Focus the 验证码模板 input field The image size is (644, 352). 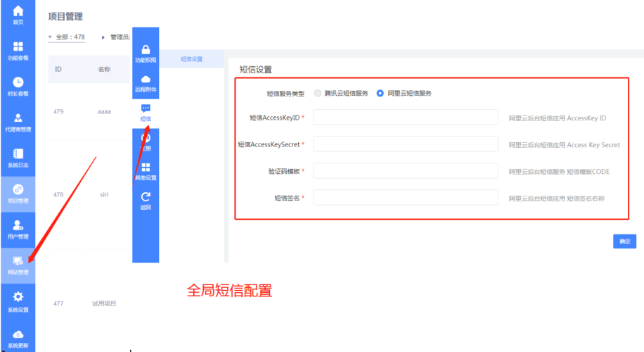coord(406,170)
